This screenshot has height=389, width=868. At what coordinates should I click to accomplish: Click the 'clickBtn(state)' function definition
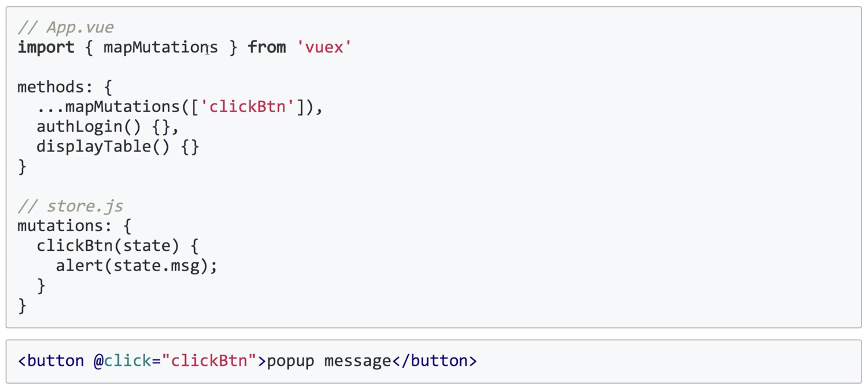point(108,246)
